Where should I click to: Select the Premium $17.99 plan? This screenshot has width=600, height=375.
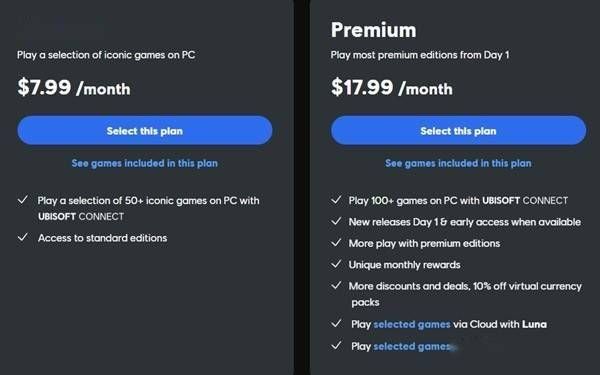click(x=458, y=130)
